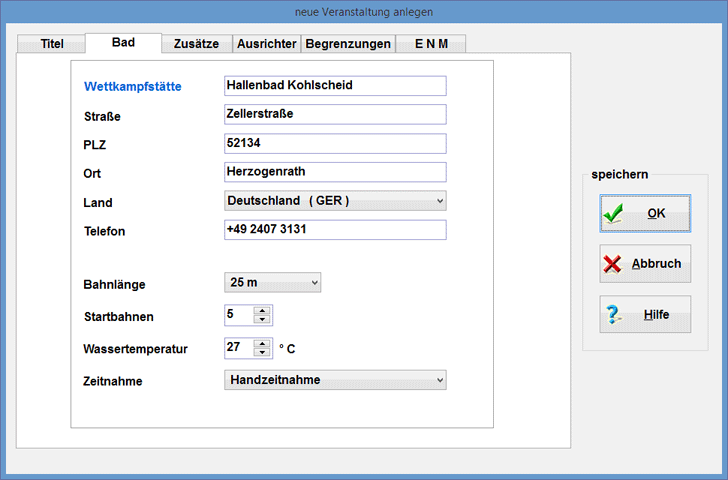This screenshot has height=480, width=728.
Task: Decrease Wassertemperatur with down arrow
Action: pyautogui.click(x=262, y=353)
